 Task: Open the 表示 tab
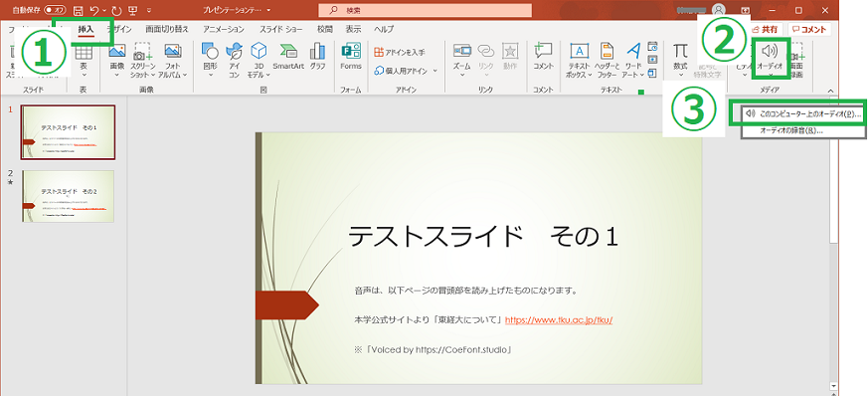[353, 30]
